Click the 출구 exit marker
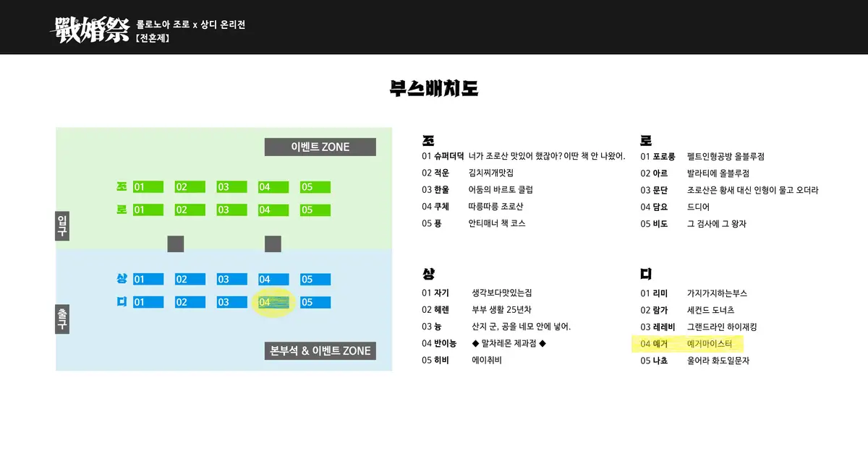Screen dimensions: 868x461 pyautogui.click(x=62, y=319)
